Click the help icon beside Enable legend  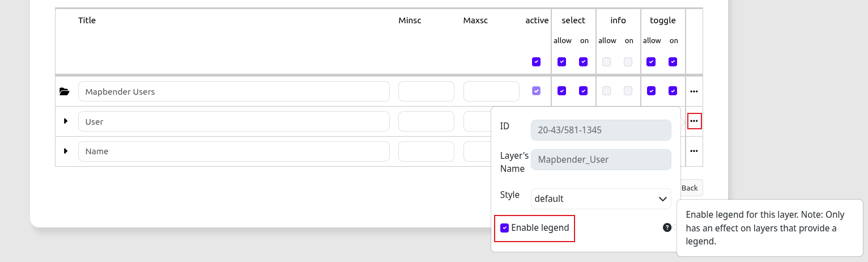click(667, 227)
